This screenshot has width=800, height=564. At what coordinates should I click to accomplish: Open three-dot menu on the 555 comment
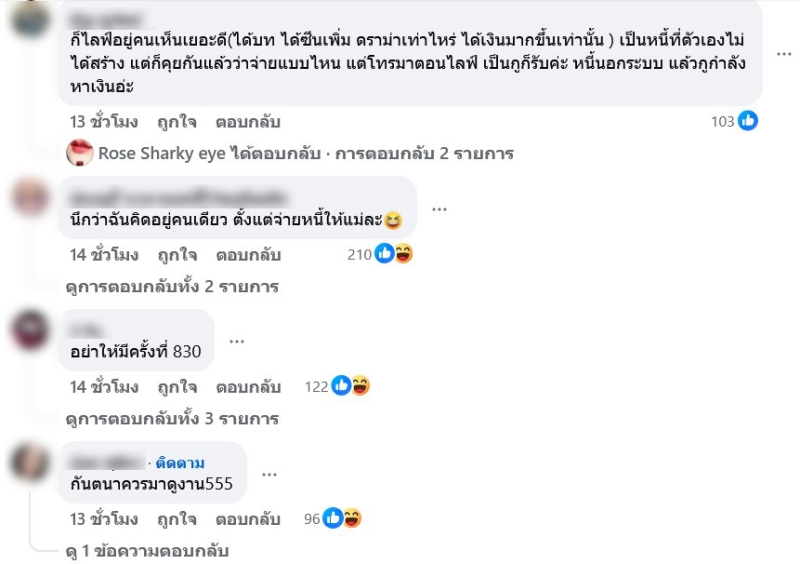(267, 473)
